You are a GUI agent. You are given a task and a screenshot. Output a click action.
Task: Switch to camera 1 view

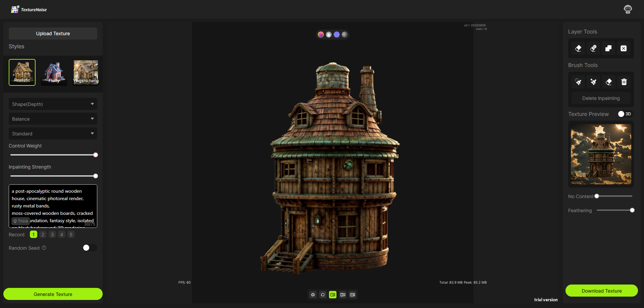[x=333, y=295]
